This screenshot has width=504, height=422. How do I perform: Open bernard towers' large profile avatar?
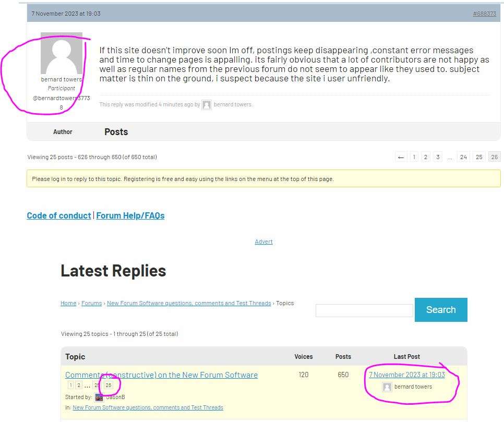click(x=62, y=53)
